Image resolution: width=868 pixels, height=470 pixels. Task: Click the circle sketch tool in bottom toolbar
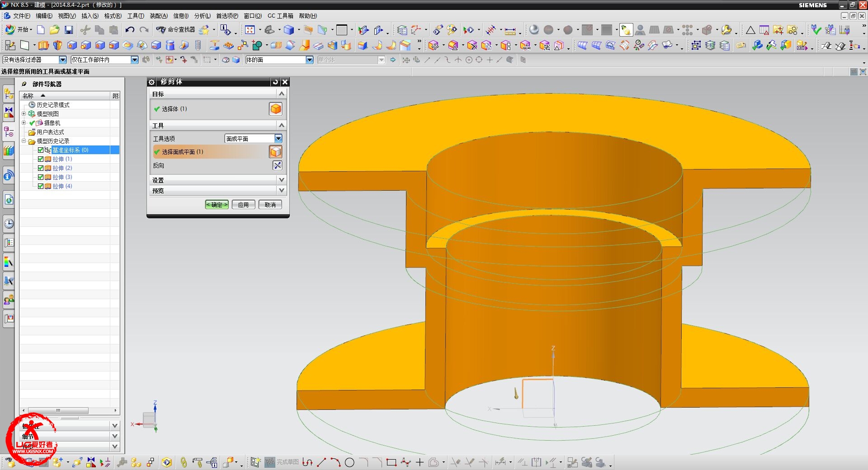click(x=349, y=462)
